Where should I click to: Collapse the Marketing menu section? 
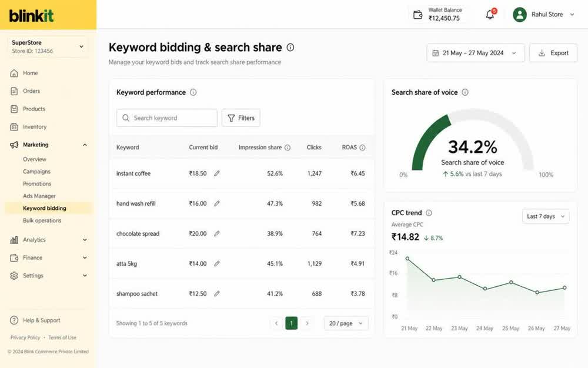point(85,145)
